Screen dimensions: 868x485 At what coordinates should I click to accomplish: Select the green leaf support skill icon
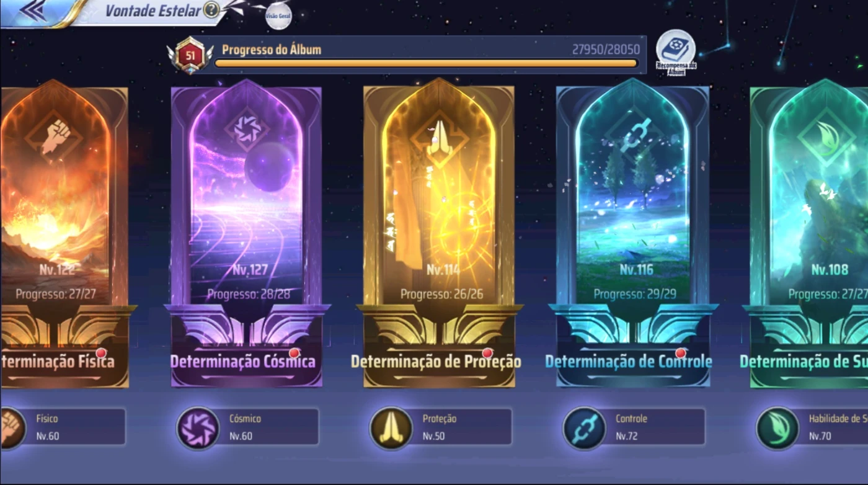click(777, 428)
